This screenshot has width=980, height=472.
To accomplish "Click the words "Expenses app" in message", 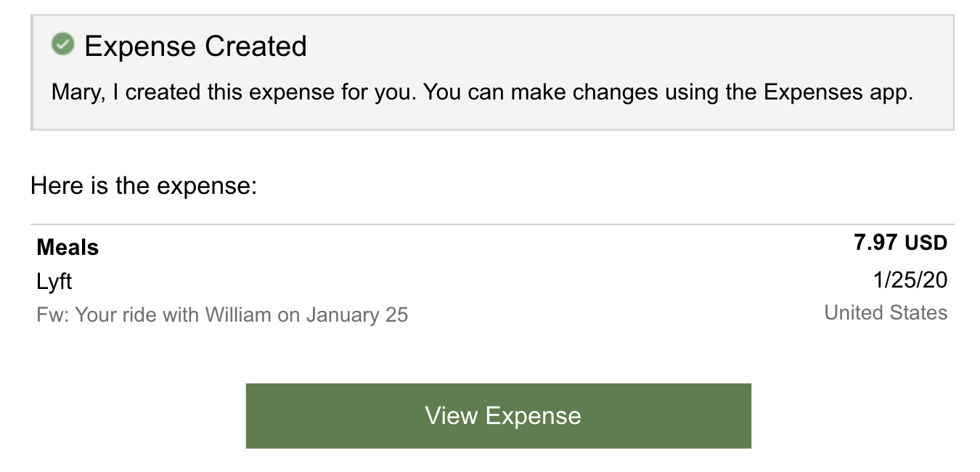I will pyautogui.click(x=838, y=93).
